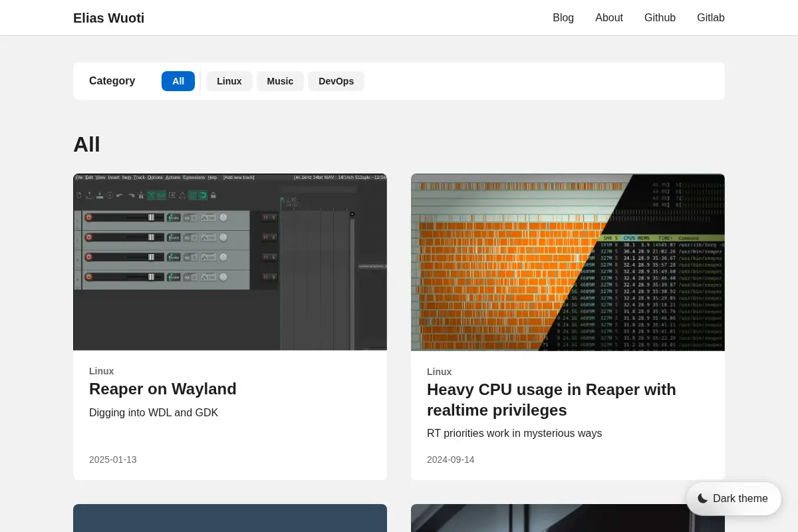Visit the Gitlab navigation link
The image size is (798, 532).
[711, 18]
